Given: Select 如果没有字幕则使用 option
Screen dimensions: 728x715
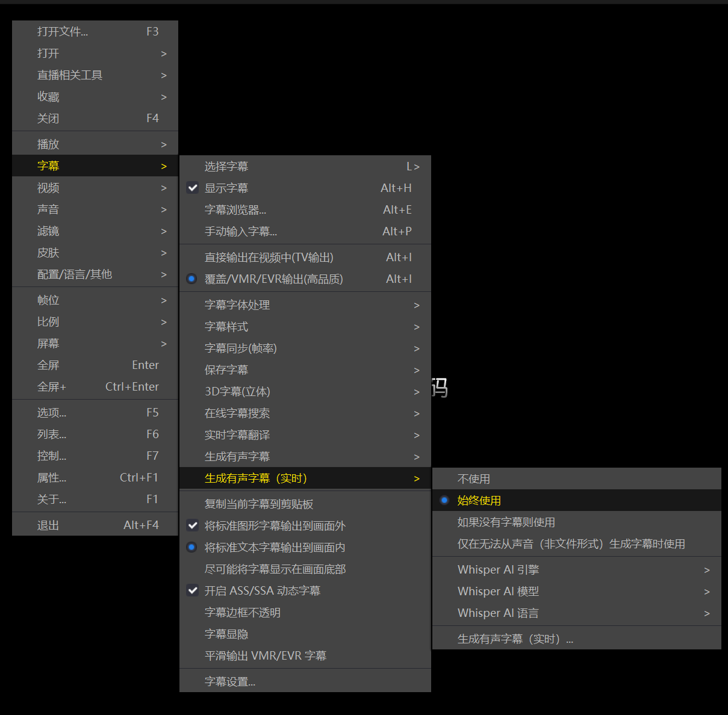Looking at the screenshot, I should point(506,522).
